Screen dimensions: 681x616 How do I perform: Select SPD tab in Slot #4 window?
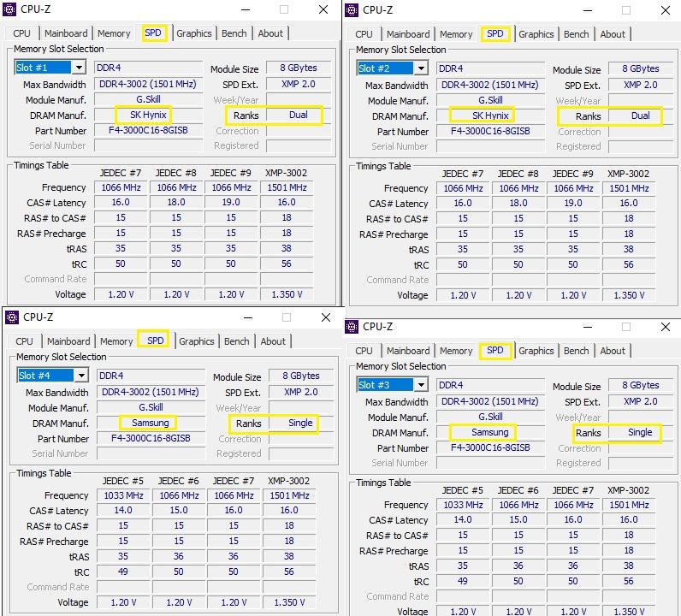pyautogui.click(x=156, y=341)
